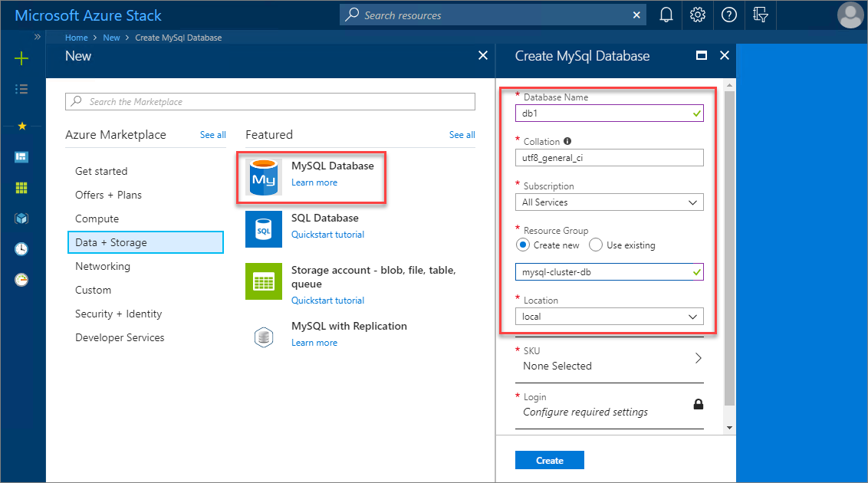Click the feedback smiley icon in top bar
Screen dimensions: 868x483
760,15
